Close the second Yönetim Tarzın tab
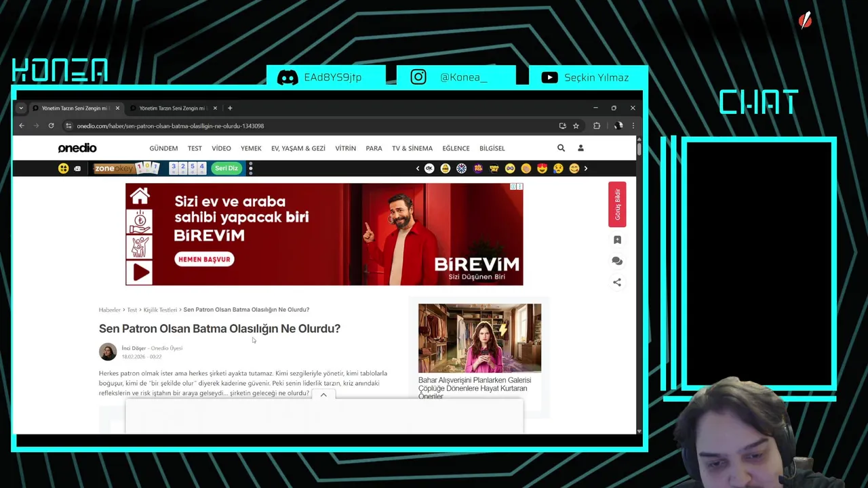Viewport: 868px width, 488px height. (215, 108)
